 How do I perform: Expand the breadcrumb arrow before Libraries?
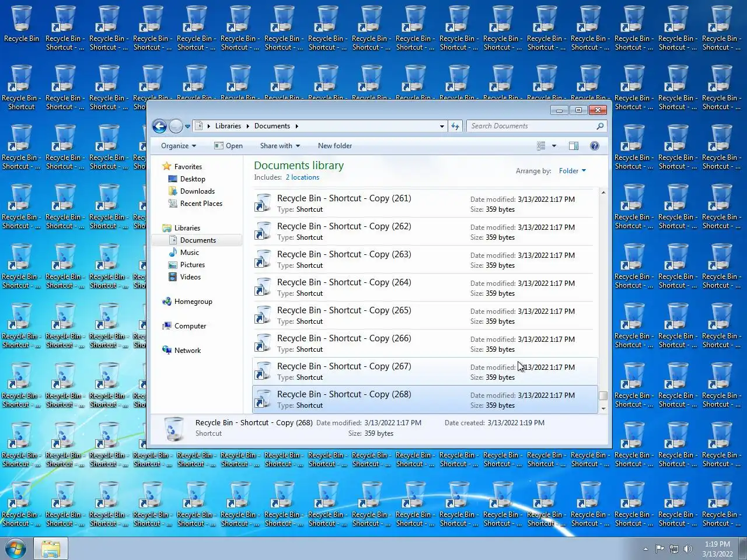click(x=209, y=126)
